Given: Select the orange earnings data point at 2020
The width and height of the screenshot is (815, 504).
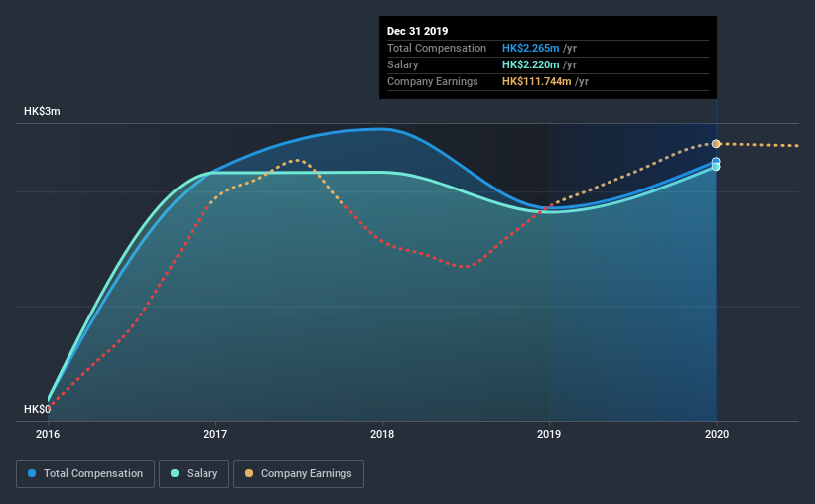Looking at the screenshot, I should coord(716,144).
